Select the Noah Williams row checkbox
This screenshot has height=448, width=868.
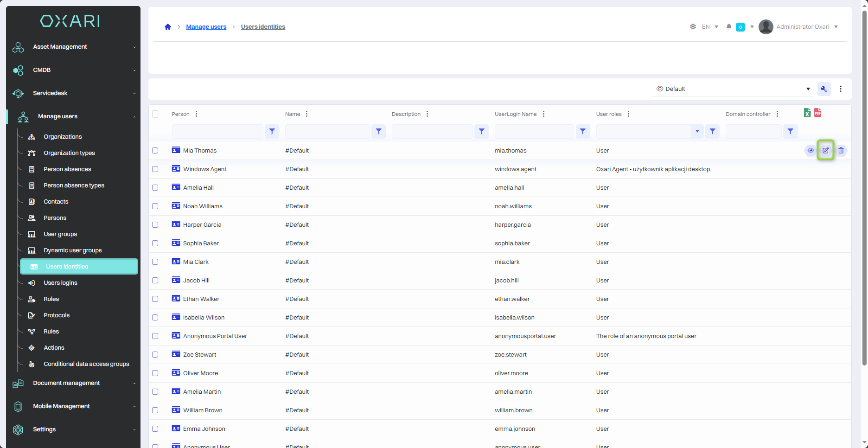pos(155,206)
